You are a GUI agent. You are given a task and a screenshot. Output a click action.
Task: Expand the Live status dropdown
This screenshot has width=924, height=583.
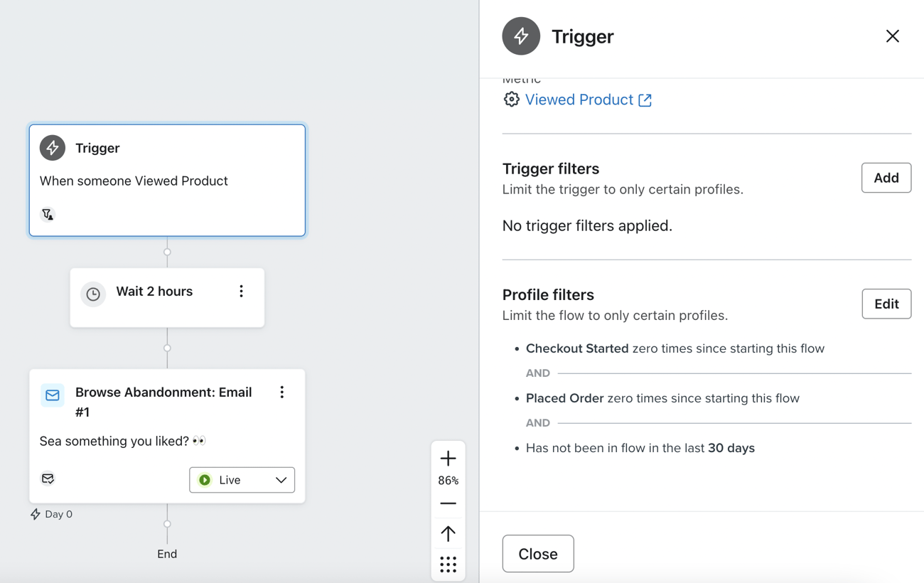click(242, 480)
